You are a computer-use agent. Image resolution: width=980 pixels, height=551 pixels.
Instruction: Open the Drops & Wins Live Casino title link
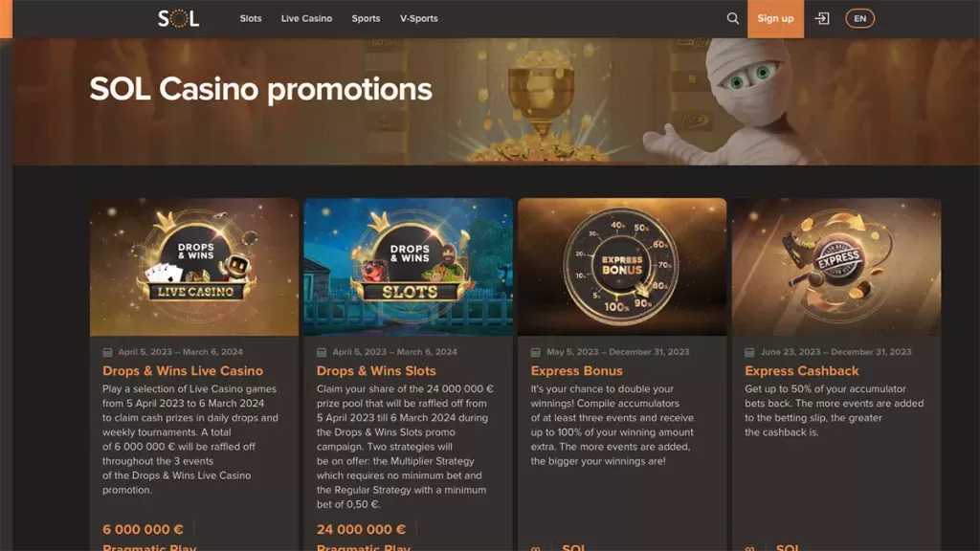[x=183, y=370]
